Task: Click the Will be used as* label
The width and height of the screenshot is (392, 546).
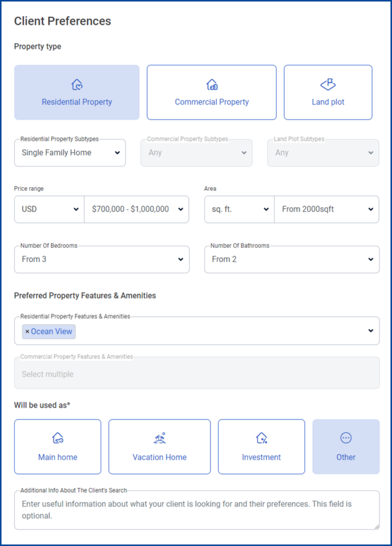Action: (42, 405)
